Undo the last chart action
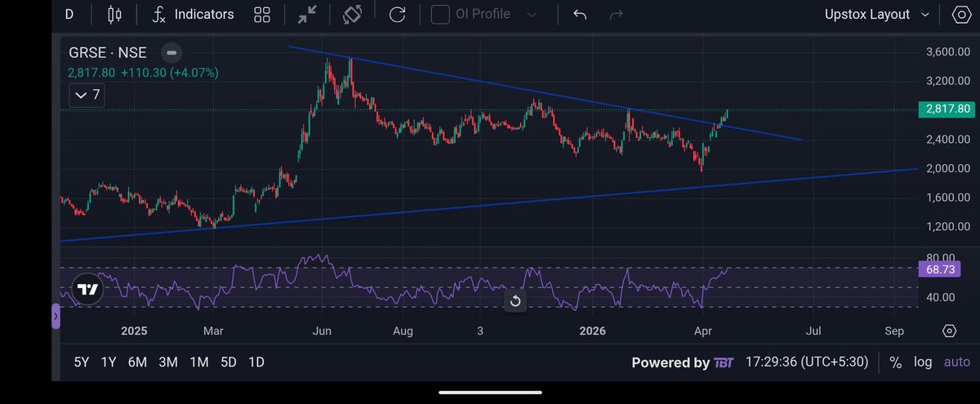The width and height of the screenshot is (980, 404). [581, 15]
